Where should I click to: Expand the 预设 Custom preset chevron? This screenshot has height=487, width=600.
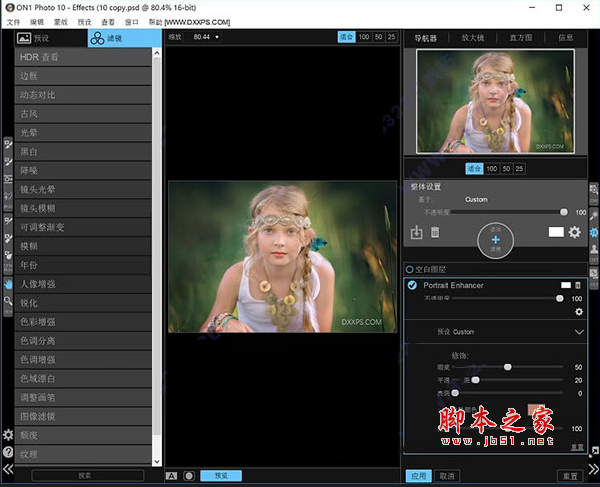(578, 332)
